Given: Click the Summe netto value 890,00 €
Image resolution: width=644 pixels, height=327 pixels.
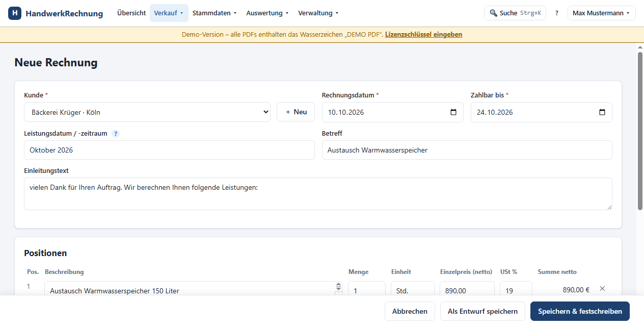Looking at the screenshot, I should (x=576, y=290).
